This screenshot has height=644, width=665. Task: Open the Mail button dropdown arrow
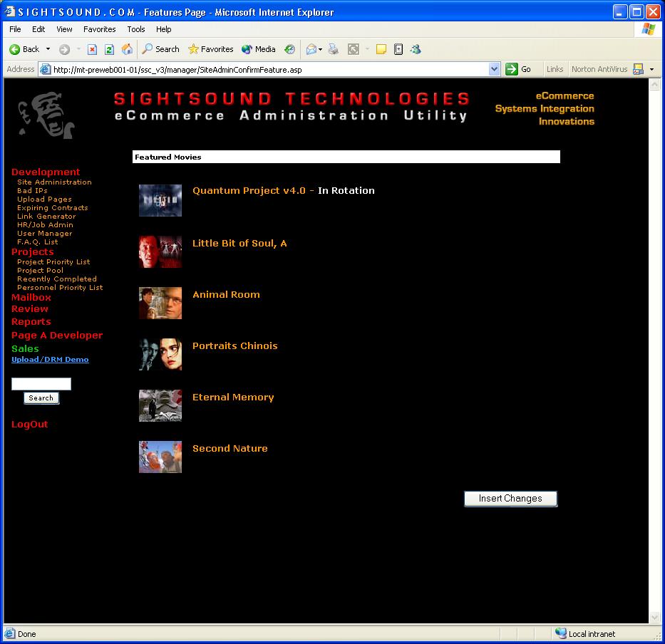[x=320, y=50]
